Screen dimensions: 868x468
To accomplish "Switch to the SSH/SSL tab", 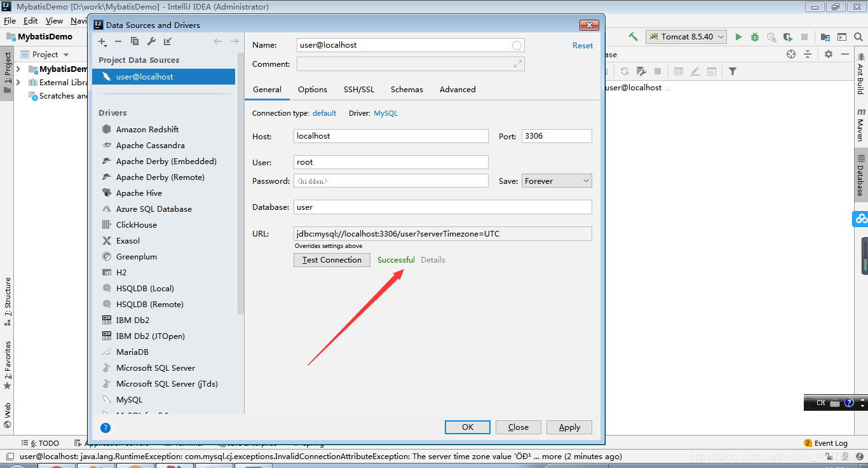I will (359, 90).
